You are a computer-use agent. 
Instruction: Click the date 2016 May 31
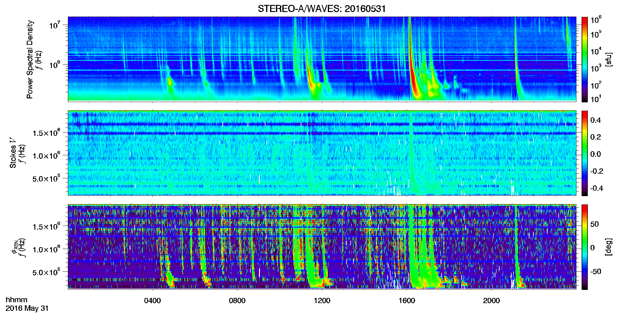(x=27, y=308)
